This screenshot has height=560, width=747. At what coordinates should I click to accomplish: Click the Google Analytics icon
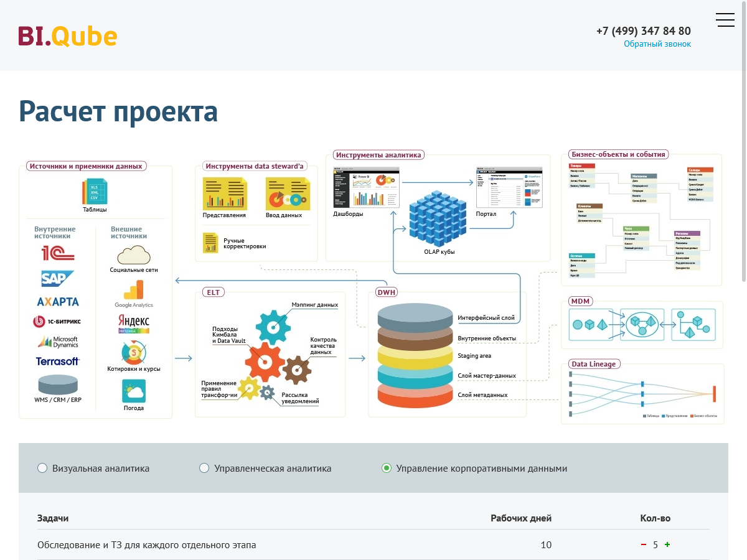(x=133, y=291)
